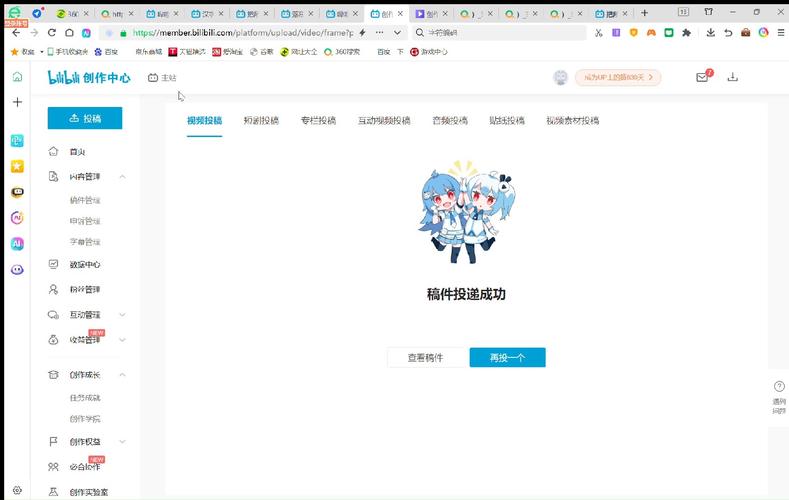The image size is (789, 500).
Task: Open browser sidebar settings gear
Action: (17, 490)
